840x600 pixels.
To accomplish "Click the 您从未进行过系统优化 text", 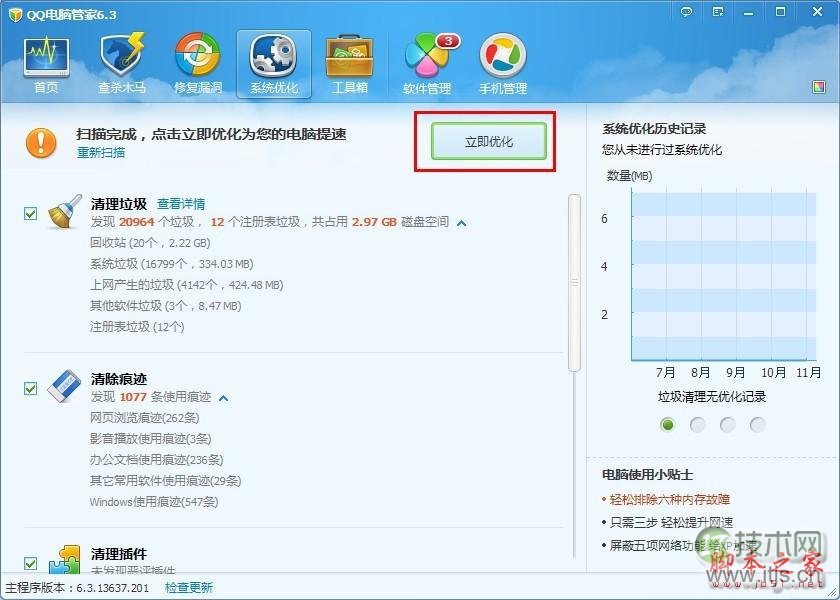I will pos(662,149).
